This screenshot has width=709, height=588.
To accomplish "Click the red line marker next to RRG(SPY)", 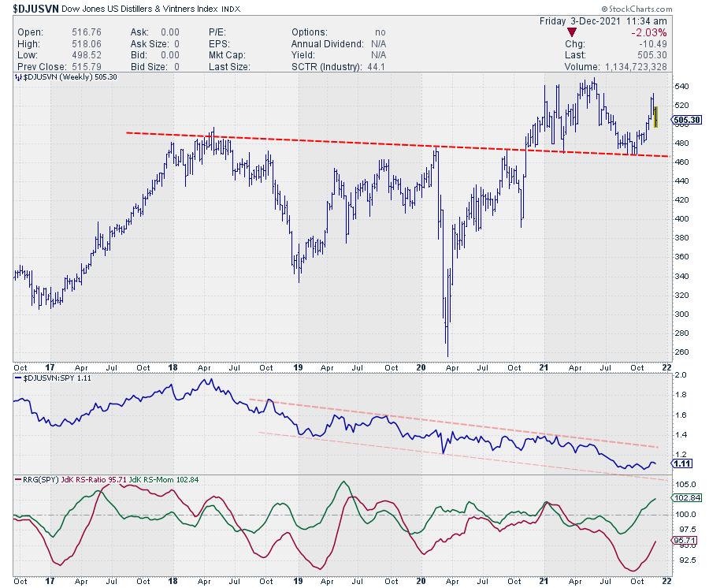I will 17,480.
